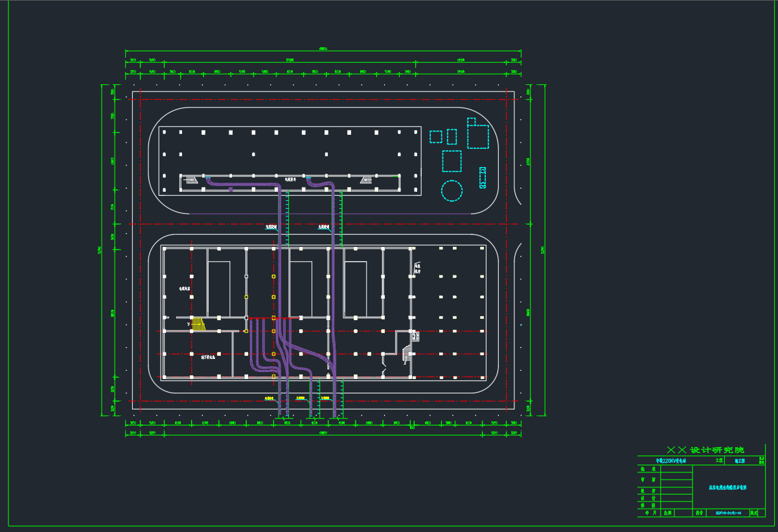
Task: Select the cyan drawing title in title block
Action: click(x=728, y=487)
